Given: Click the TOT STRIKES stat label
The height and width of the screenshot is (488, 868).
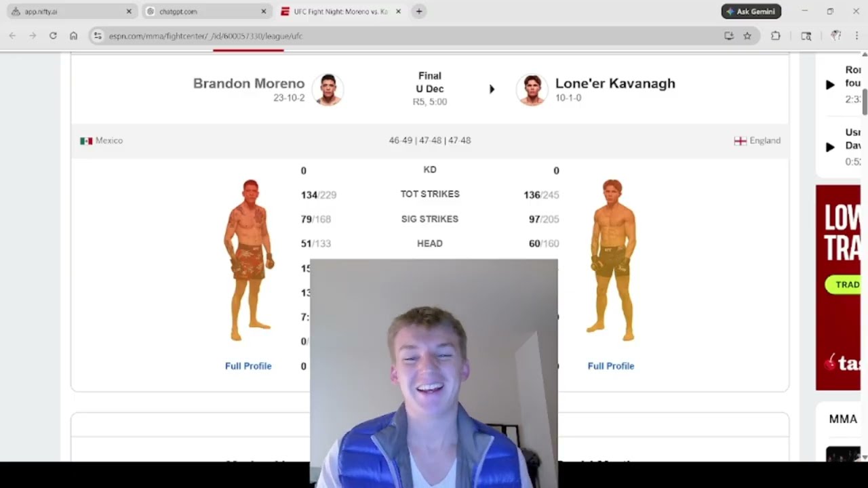Looking at the screenshot, I should (x=430, y=195).
